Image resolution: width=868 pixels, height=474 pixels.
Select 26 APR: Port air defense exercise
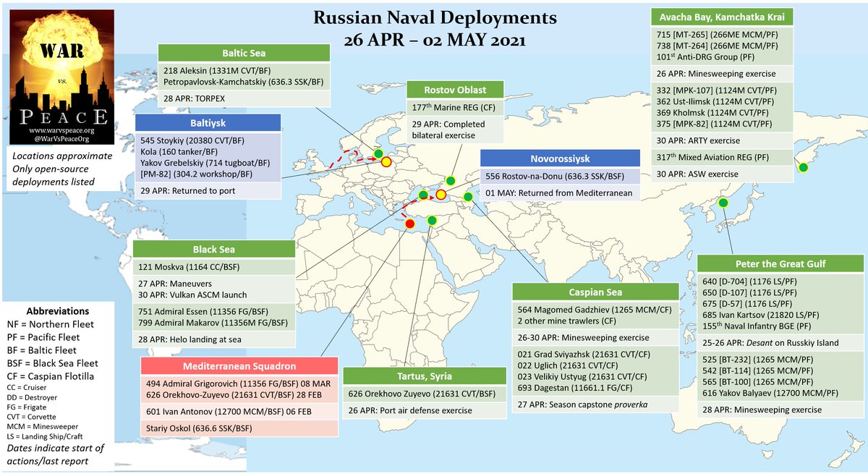click(x=410, y=411)
